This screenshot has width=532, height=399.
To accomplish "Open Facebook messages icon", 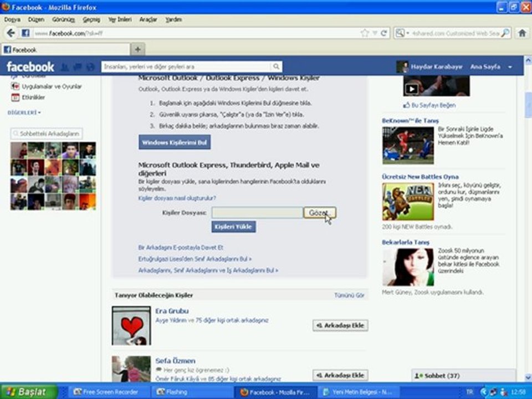I will (x=78, y=67).
